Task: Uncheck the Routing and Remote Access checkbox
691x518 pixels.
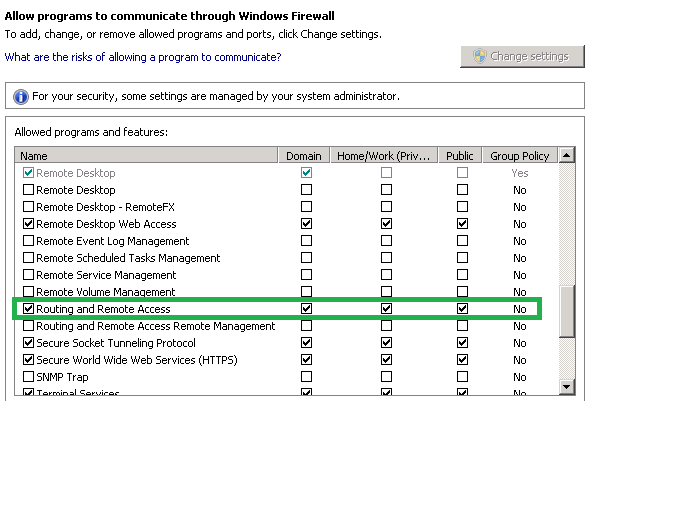Action: tap(28, 309)
